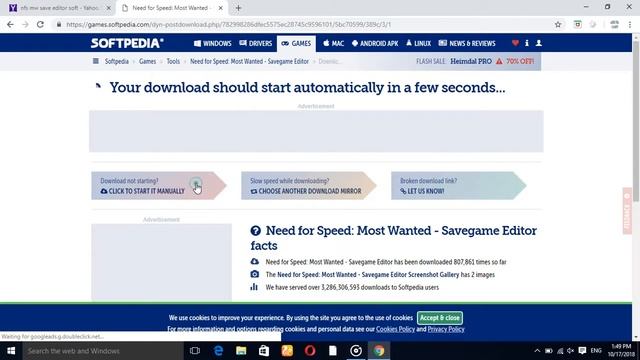Click the ENG language indicator

coord(596,351)
